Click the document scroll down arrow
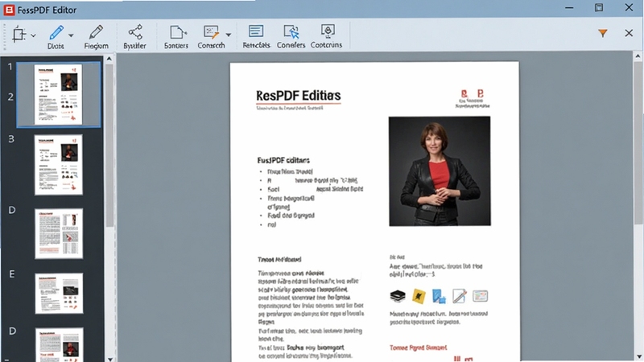644x362 pixels. (x=638, y=356)
